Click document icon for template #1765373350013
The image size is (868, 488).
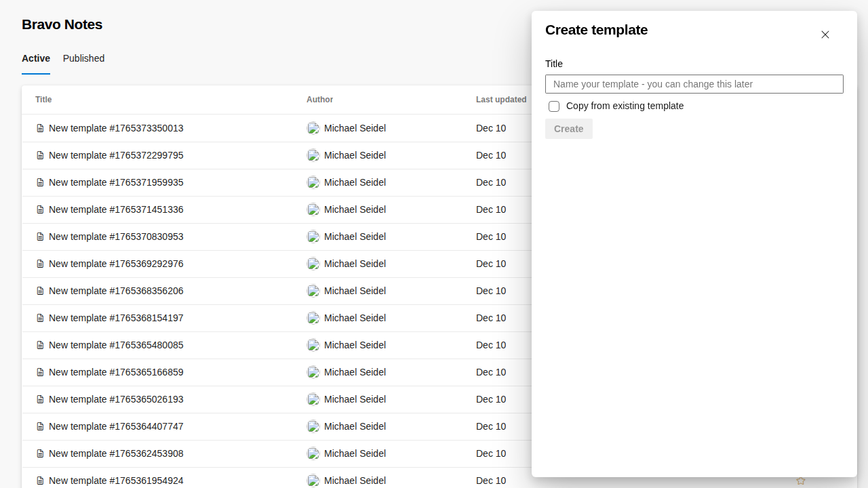[x=40, y=128]
